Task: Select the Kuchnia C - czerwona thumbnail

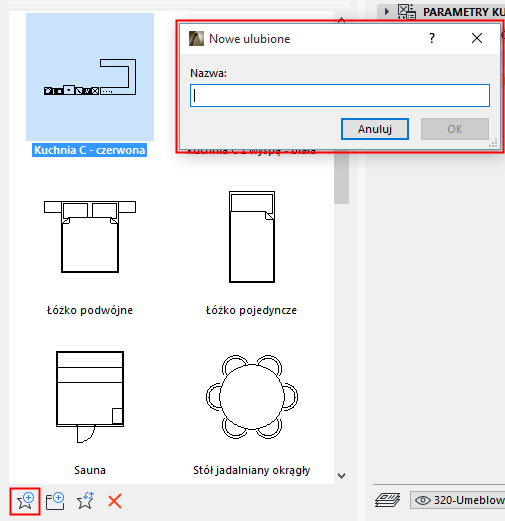Action: tap(90, 77)
